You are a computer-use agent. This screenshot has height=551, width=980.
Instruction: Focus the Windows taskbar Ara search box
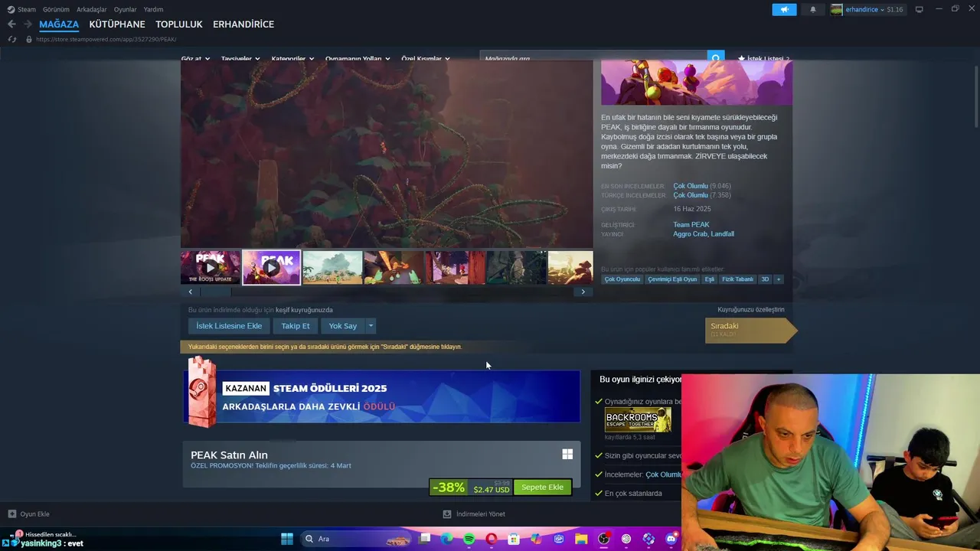tap(356, 539)
